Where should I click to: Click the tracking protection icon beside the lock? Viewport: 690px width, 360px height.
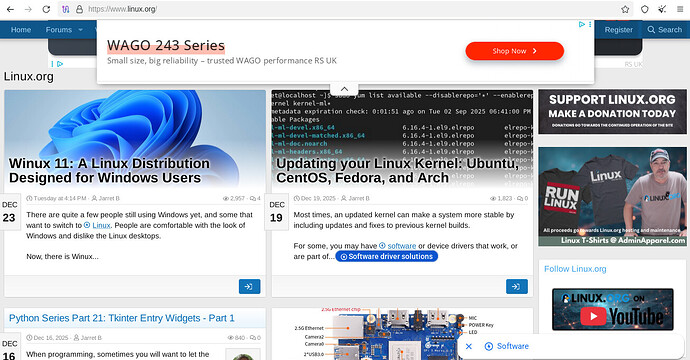[x=66, y=9]
